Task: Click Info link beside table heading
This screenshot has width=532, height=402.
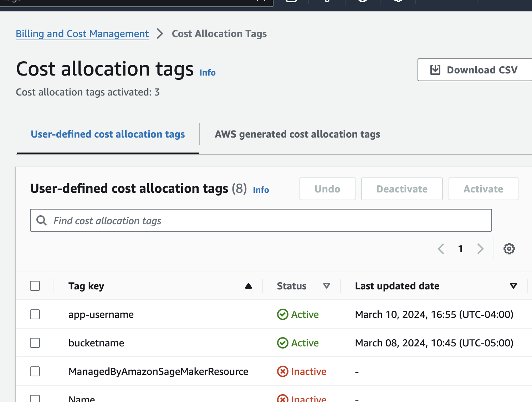Action: coord(261,190)
